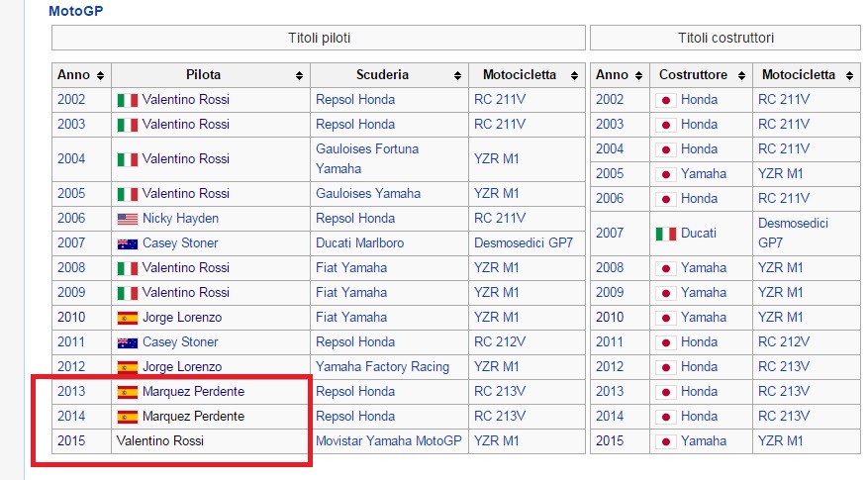Click the USA flag beside Nicky Hayden

click(127, 219)
